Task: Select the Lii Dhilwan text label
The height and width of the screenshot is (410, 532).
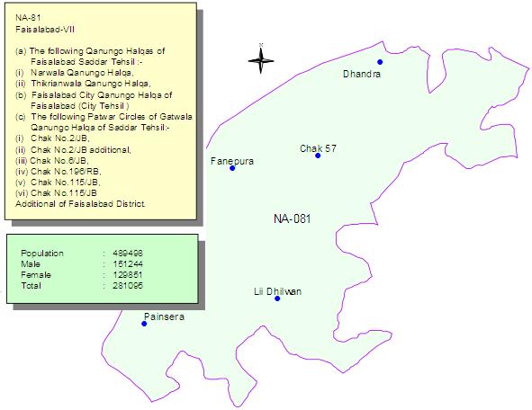Action: [x=277, y=291]
